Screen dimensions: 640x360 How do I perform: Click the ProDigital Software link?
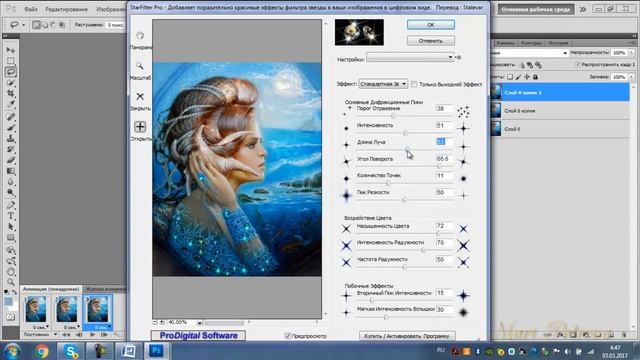(x=198, y=336)
